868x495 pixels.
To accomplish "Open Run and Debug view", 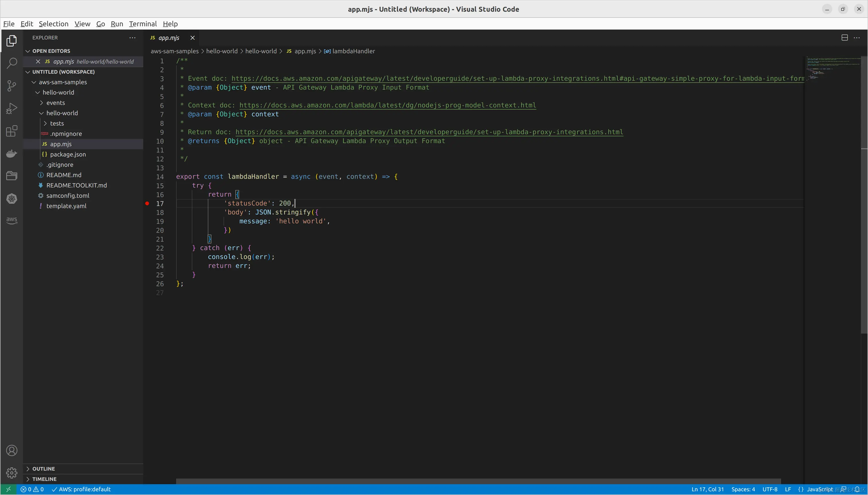I will click(11, 108).
